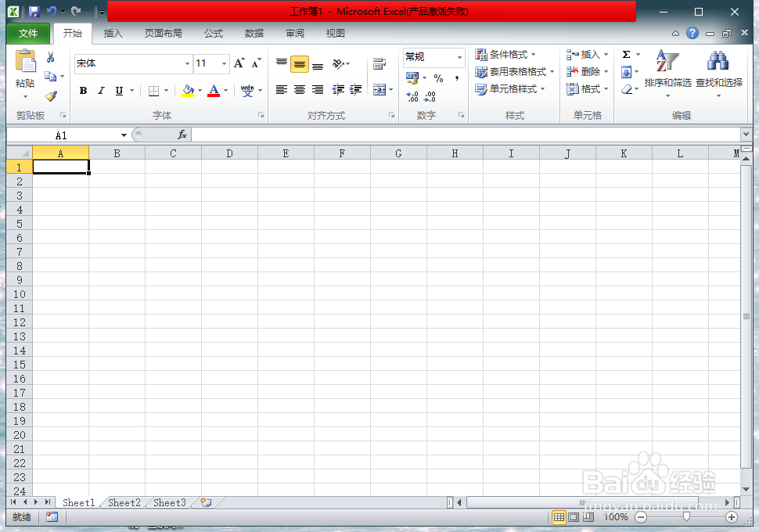Save workbook with floppy disk icon
759x532 pixels.
tap(34, 11)
